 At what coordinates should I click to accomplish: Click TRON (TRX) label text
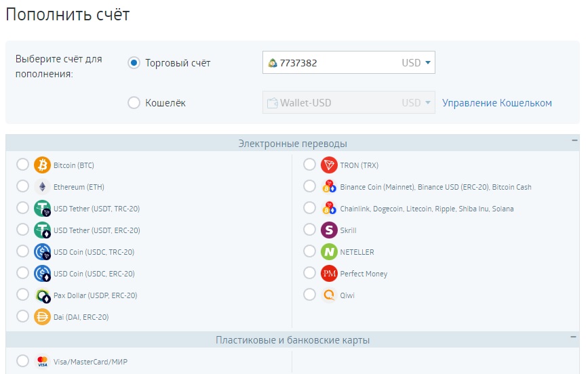point(359,165)
